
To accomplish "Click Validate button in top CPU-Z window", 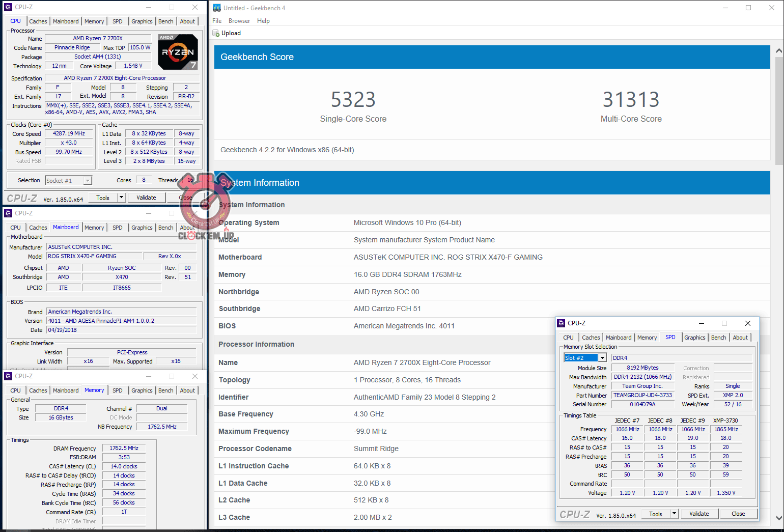I will pos(146,198).
